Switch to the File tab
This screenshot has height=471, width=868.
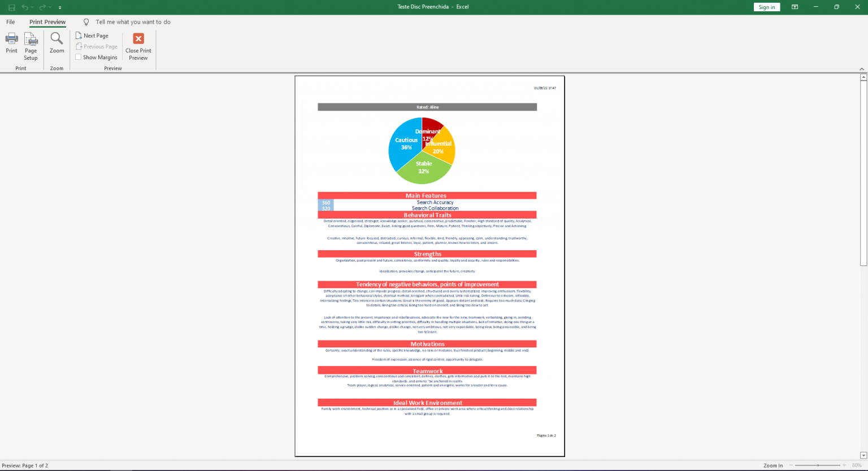click(x=10, y=22)
